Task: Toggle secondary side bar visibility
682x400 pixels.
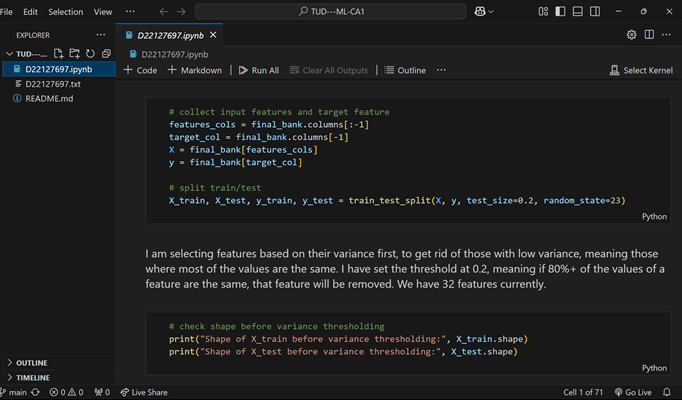Action: point(595,12)
